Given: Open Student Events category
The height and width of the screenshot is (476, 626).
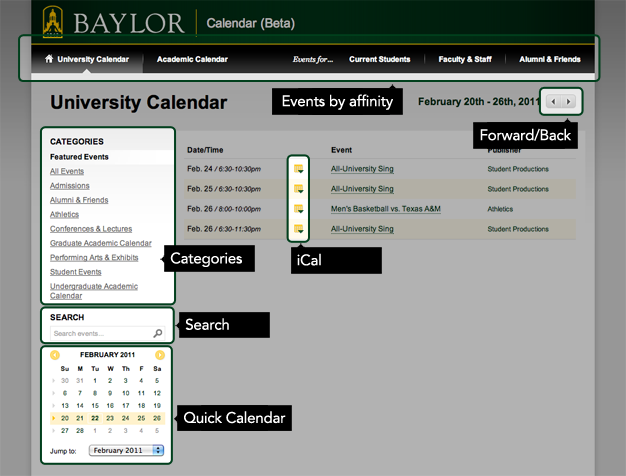Looking at the screenshot, I should coord(75,272).
